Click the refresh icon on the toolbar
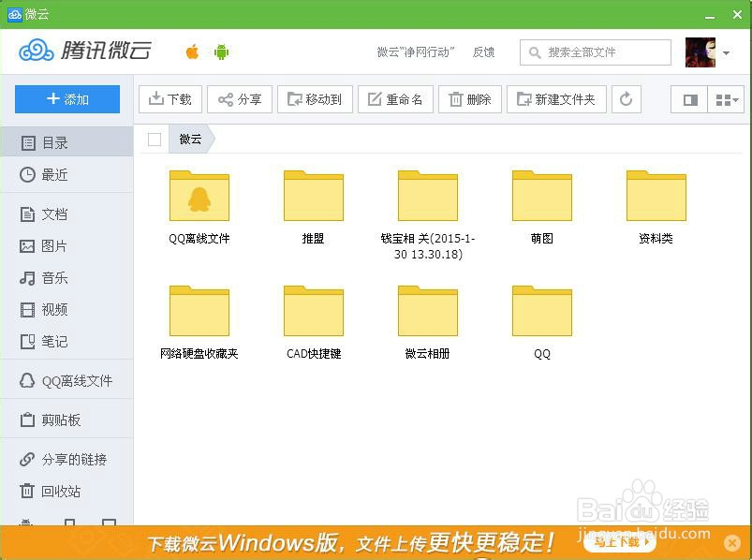The width and height of the screenshot is (752, 560). (x=626, y=98)
